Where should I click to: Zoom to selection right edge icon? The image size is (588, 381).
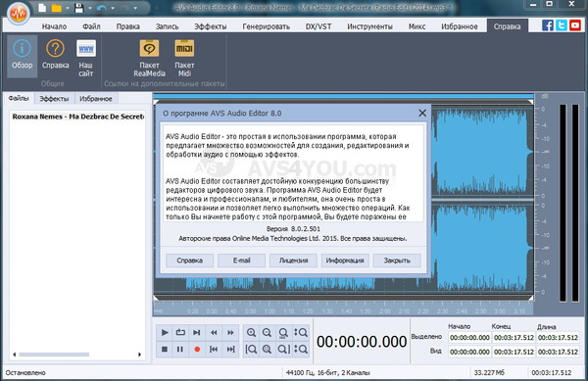(283, 349)
